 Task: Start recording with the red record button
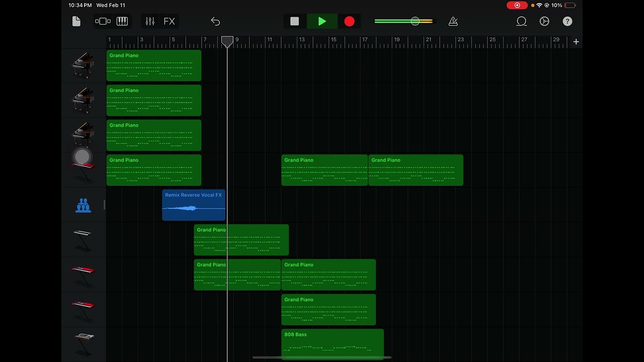349,21
